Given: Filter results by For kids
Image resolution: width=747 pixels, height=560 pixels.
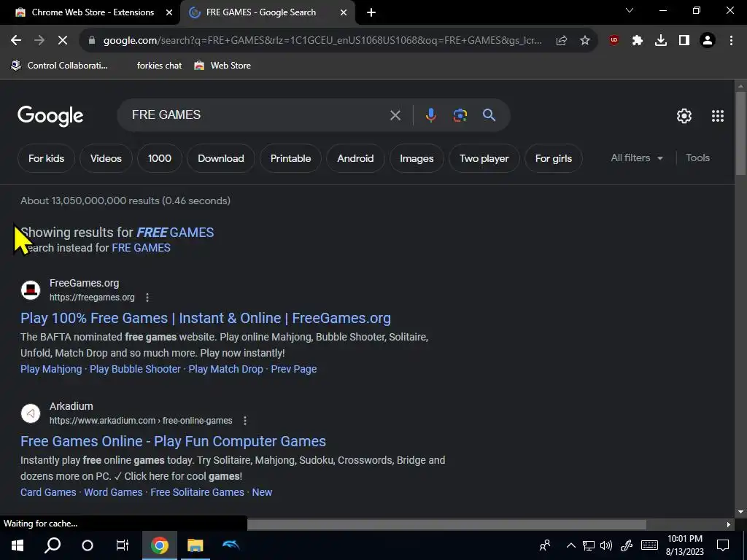Looking at the screenshot, I should pyautogui.click(x=46, y=158).
